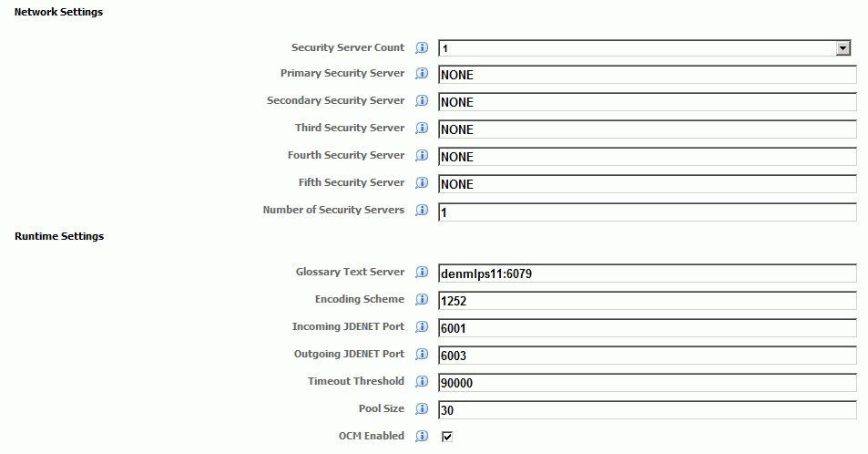868x454 pixels.
Task: Click info icon beside Pool Size
Action: (x=422, y=409)
